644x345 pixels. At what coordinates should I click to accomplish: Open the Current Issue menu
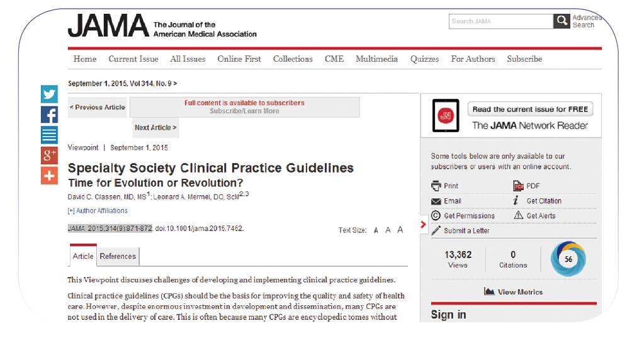point(133,59)
